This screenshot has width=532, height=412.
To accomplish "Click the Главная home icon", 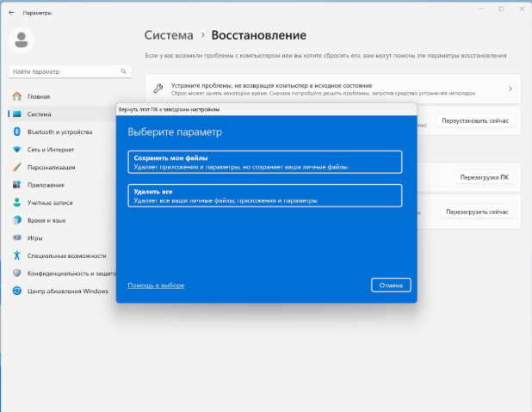I will point(17,96).
